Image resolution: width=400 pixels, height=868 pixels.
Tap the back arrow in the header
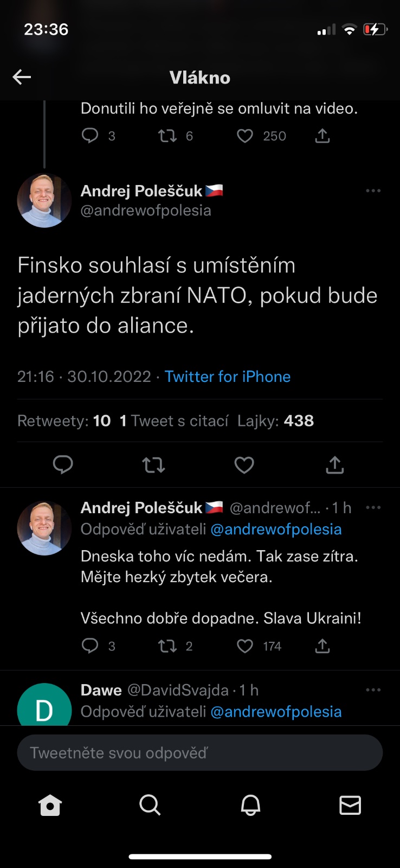(x=22, y=77)
